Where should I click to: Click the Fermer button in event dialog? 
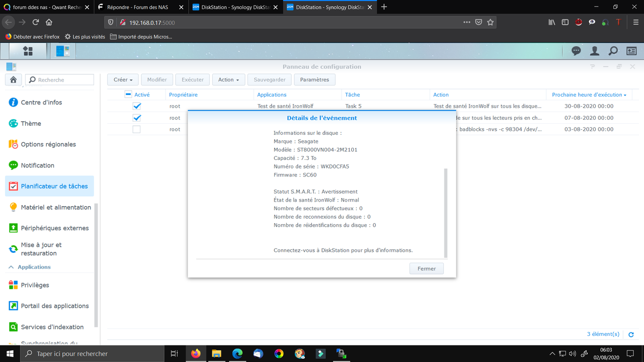[427, 268]
